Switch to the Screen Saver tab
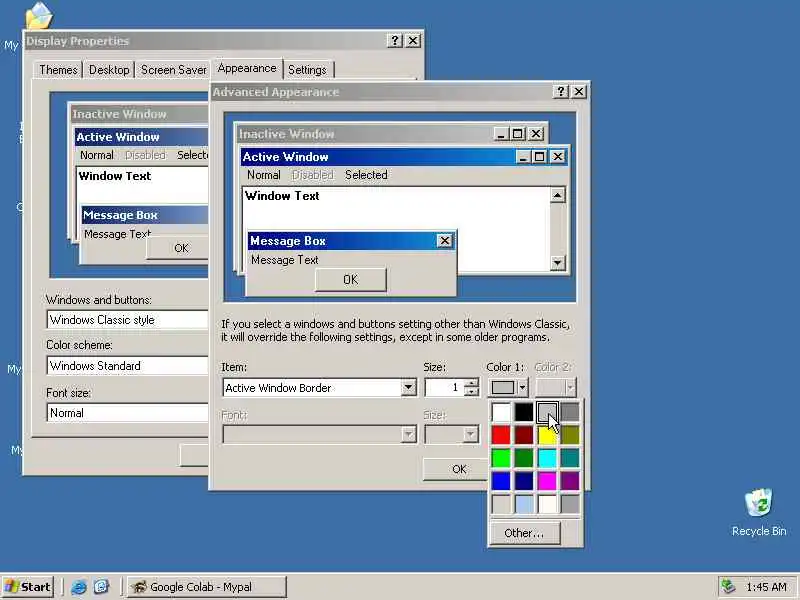Image resolution: width=800 pixels, height=600 pixels. pyautogui.click(x=173, y=70)
